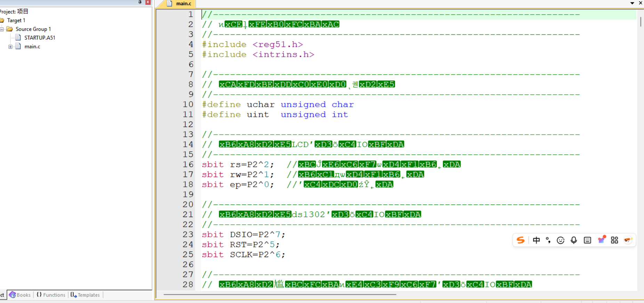
Task: Open the skin shop shirt icon
Action: pos(601,240)
